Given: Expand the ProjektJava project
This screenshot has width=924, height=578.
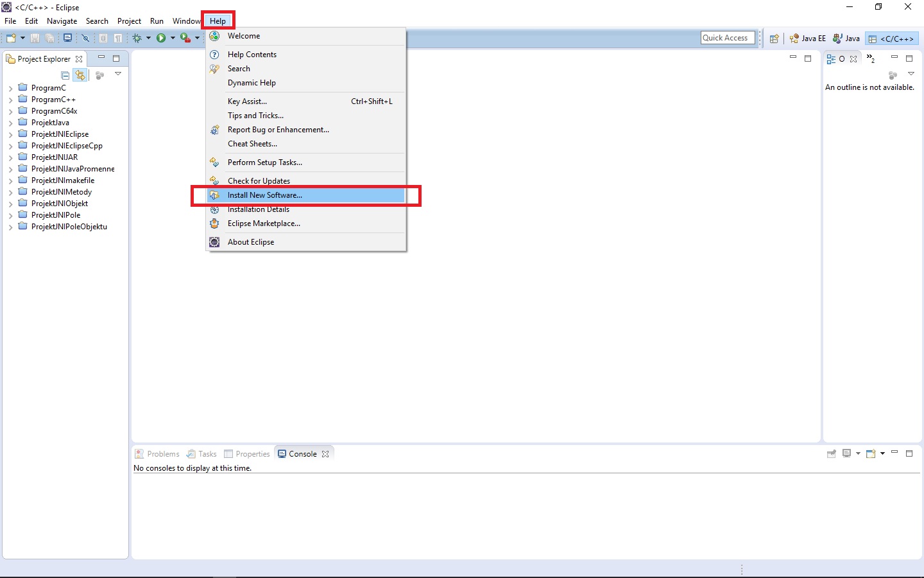Looking at the screenshot, I should (10, 123).
